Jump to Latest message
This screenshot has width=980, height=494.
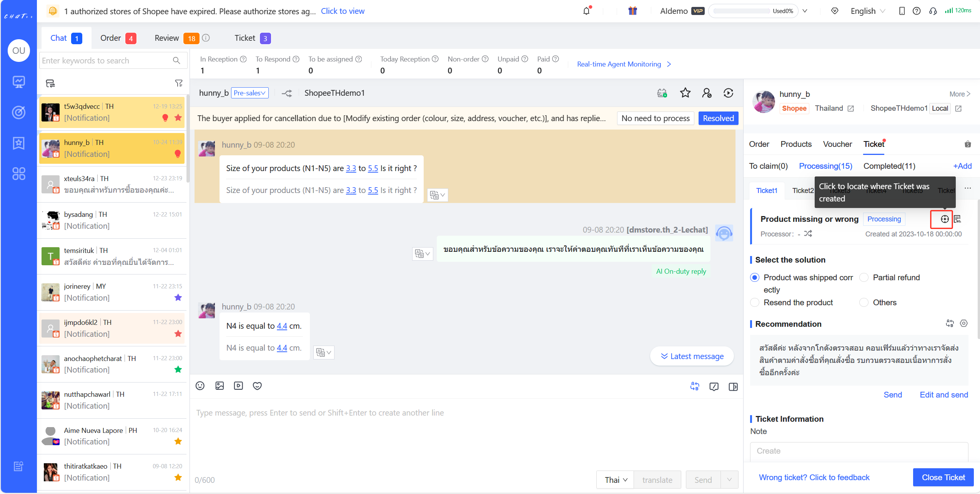click(x=692, y=356)
